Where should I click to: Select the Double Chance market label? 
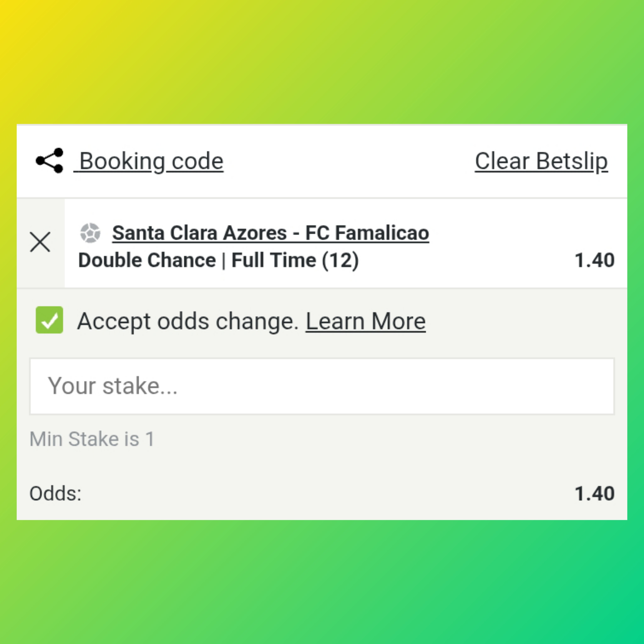[147, 260]
